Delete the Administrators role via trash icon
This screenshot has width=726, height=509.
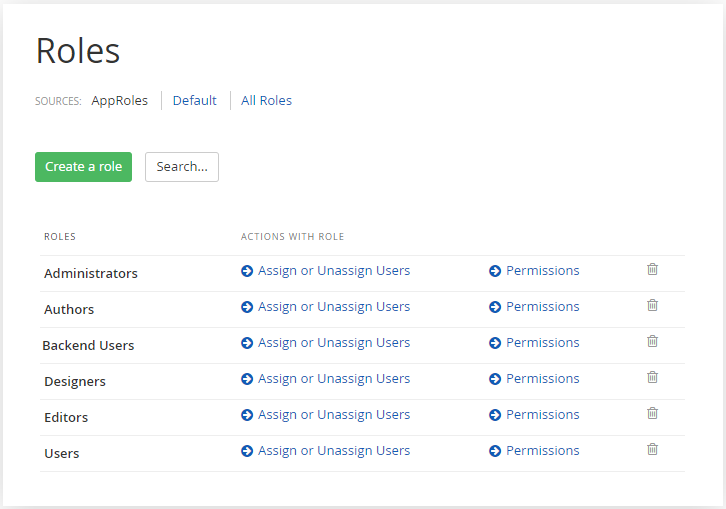click(x=652, y=270)
